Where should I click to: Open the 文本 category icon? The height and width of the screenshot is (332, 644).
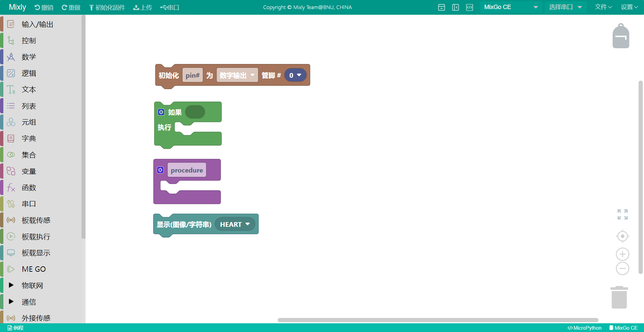[x=11, y=89]
